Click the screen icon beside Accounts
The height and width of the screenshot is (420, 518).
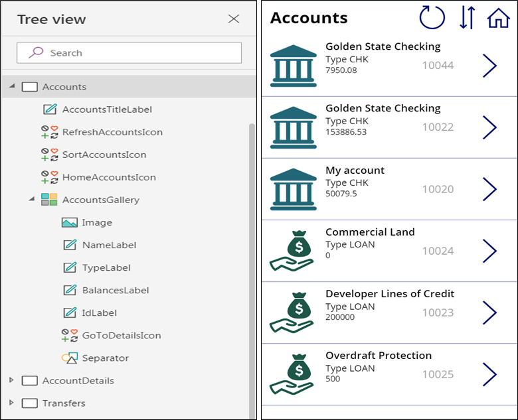(x=29, y=87)
